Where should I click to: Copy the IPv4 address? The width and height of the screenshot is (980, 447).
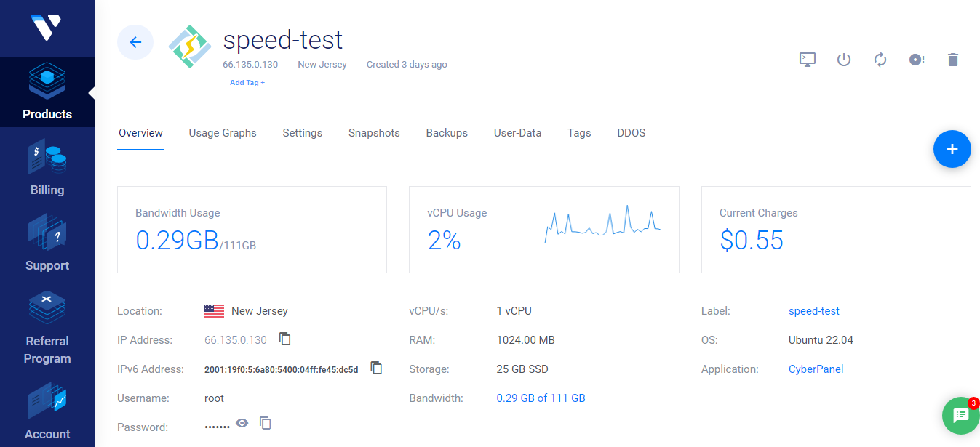pos(284,339)
